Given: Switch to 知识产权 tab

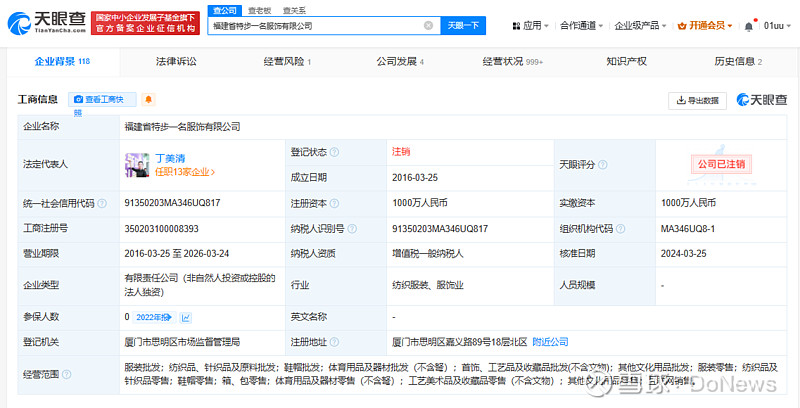Looking at the screenshot, I should click(626, 62).
